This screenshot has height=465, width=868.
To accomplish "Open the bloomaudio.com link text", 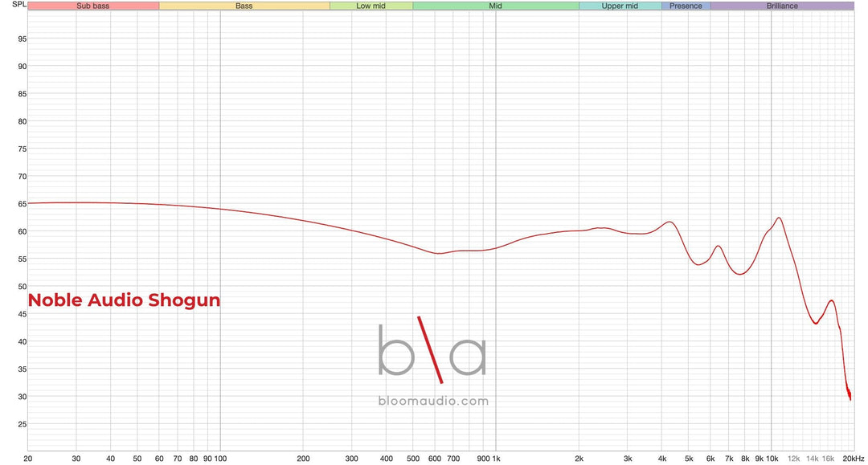I will pyautogui.click(x=432, y=401).
